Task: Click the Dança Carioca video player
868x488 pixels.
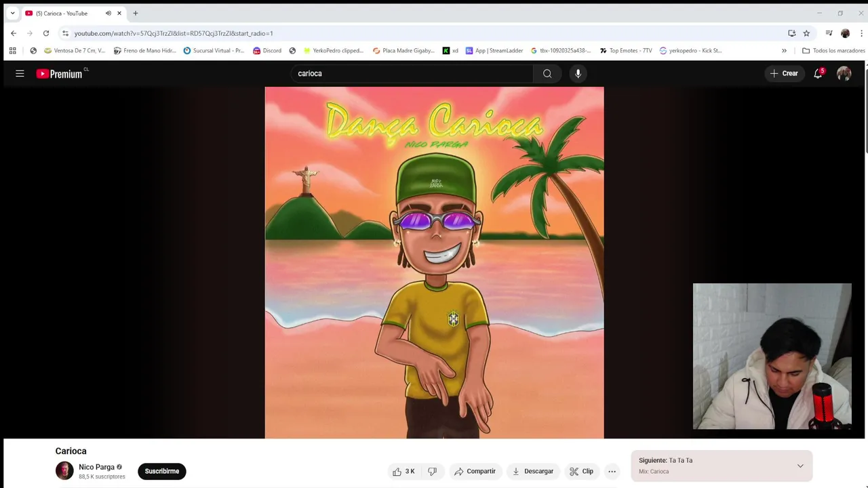Action: click(434, 262)
